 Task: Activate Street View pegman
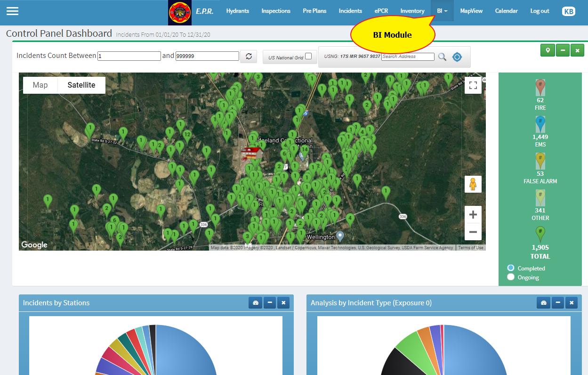(x=473, y=184)
